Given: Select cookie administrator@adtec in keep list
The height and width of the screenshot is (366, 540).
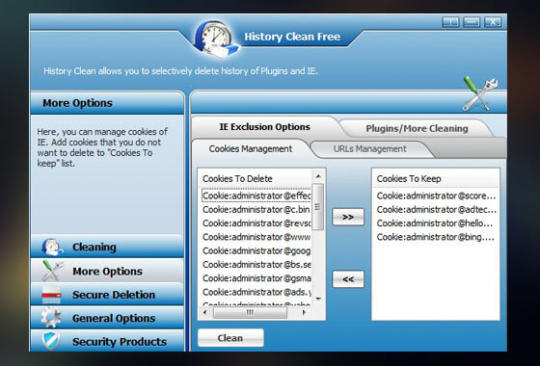Looking at the screenshot, I should (x=436, y=209).
